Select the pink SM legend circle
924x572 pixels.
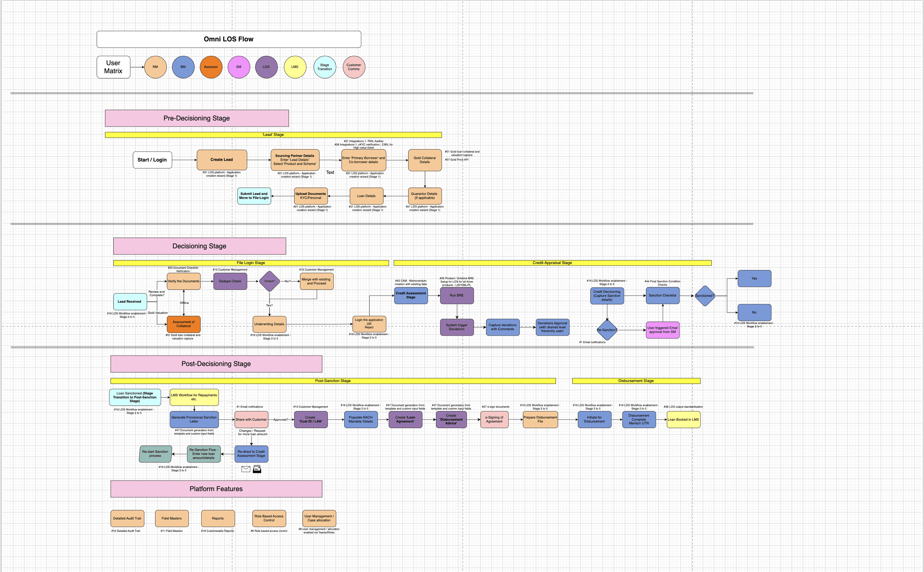[x=239, y=67]
